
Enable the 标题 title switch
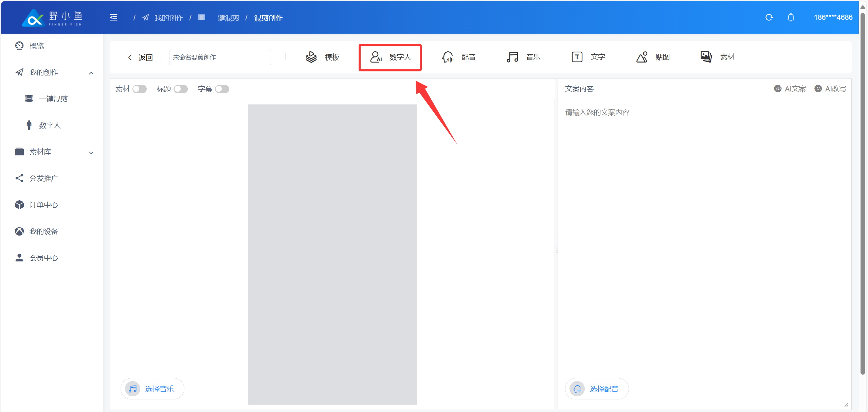coord(180,89)
